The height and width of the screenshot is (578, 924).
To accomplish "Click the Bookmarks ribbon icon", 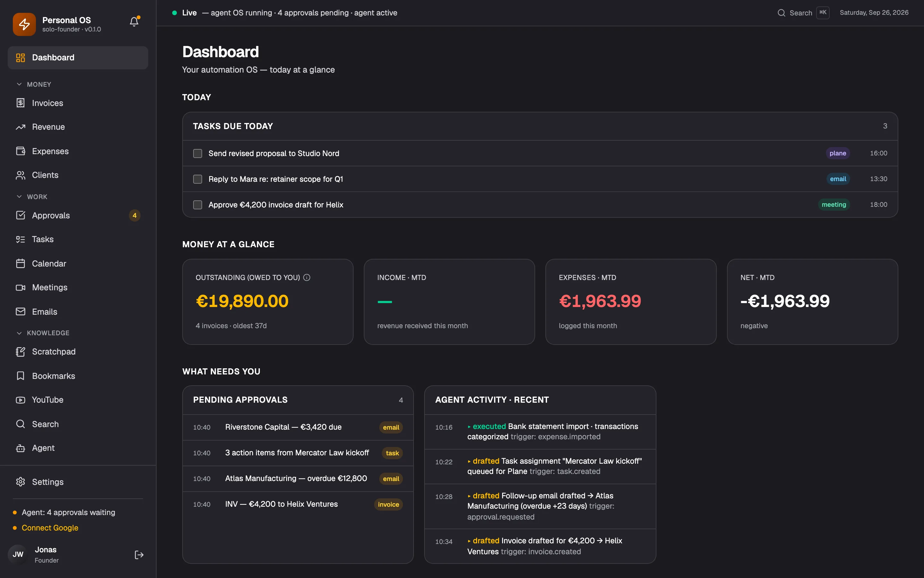I will [21, 376].
